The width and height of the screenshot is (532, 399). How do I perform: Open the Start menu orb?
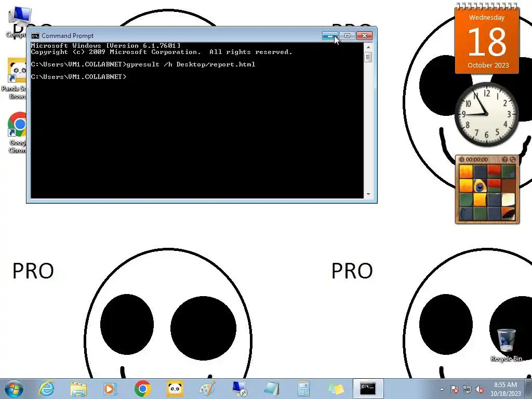coord(14,389)
